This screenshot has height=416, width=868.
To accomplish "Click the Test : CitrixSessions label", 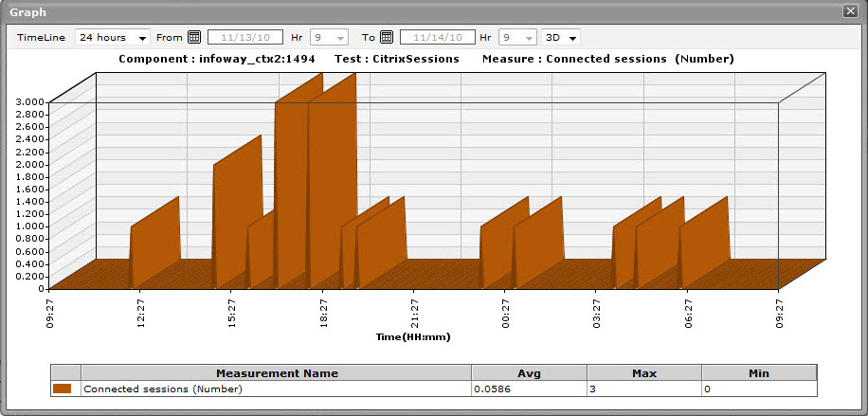I will [x=397, y=59].
